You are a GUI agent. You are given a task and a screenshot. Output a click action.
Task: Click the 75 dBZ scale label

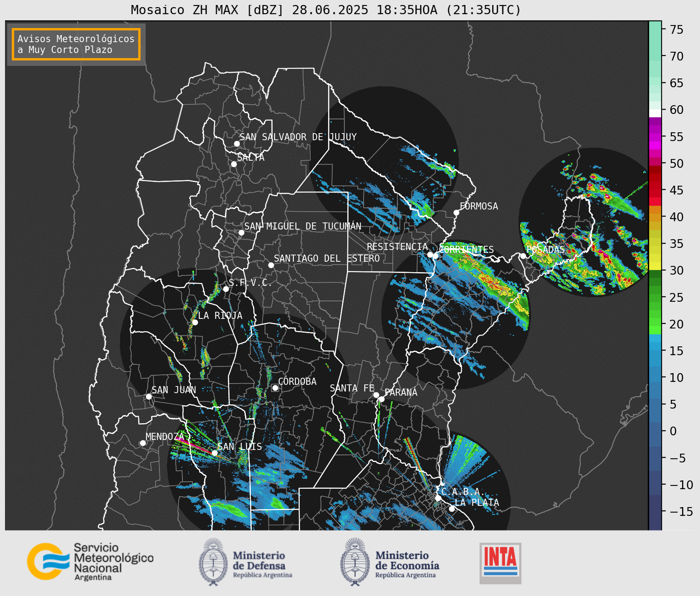pos(677,30)
